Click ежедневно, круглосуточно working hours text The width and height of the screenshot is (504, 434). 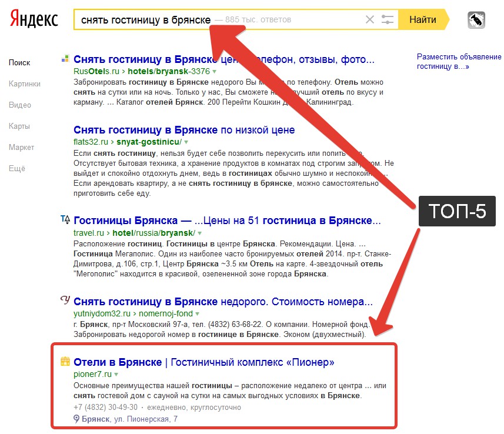tap(194, 408)
